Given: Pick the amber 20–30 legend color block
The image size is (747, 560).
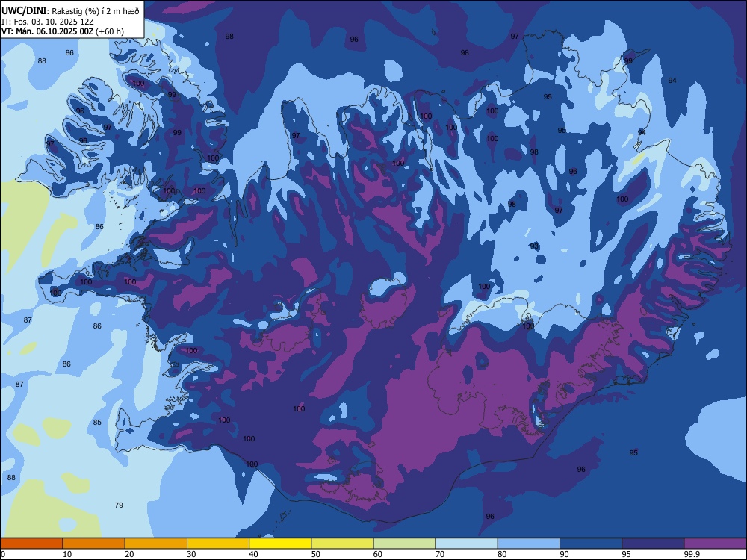Looking at the screenshot, I should pyautogui.click(x=156, y=544).
